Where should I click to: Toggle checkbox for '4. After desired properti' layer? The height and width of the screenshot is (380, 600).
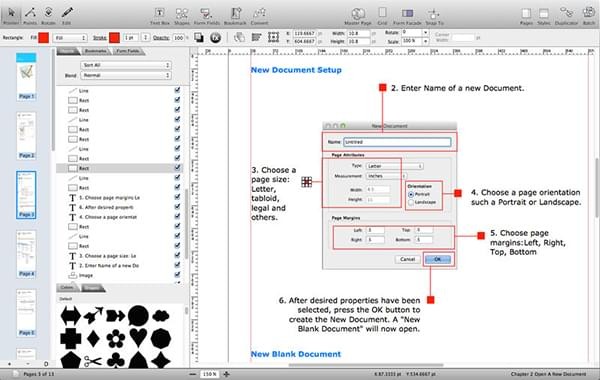point(177,207)
